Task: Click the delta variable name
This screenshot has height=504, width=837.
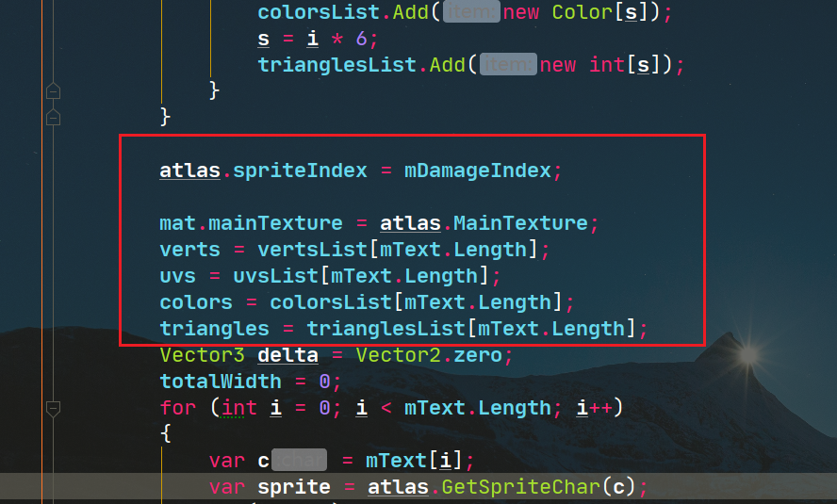Action: coord(287,355)
